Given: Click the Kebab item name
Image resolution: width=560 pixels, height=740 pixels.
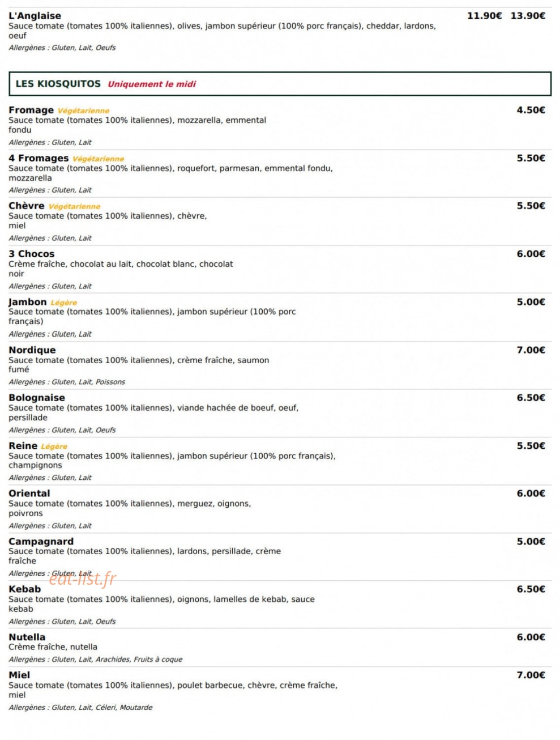Looking at the screenshot, I should (x=25, y=589).
